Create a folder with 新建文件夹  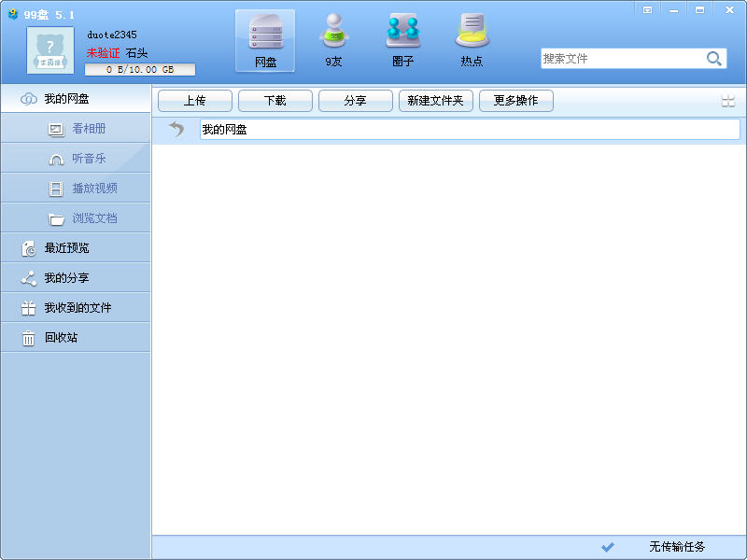(435, 101)
